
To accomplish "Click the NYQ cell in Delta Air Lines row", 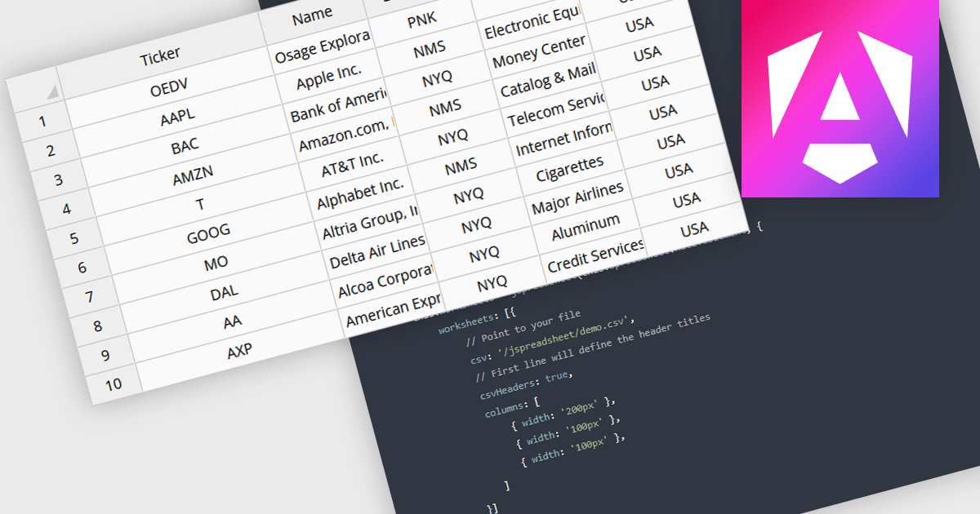I will coord(477,224).
